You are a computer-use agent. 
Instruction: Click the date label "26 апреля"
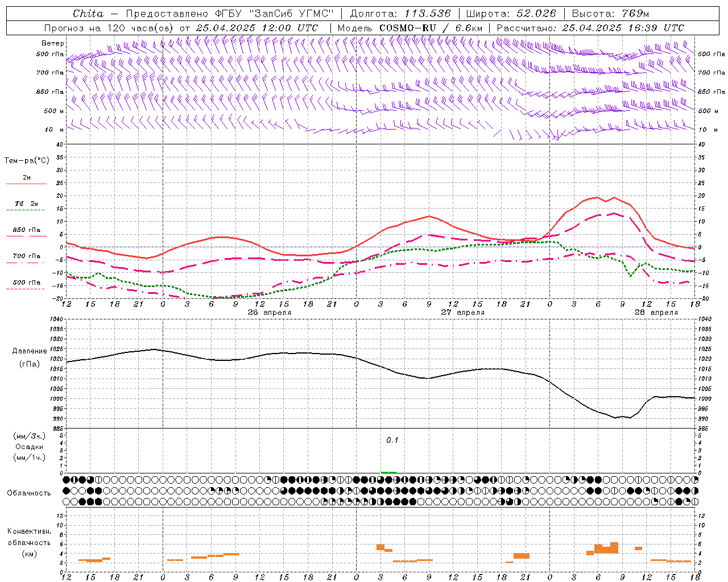click(270, 313)
